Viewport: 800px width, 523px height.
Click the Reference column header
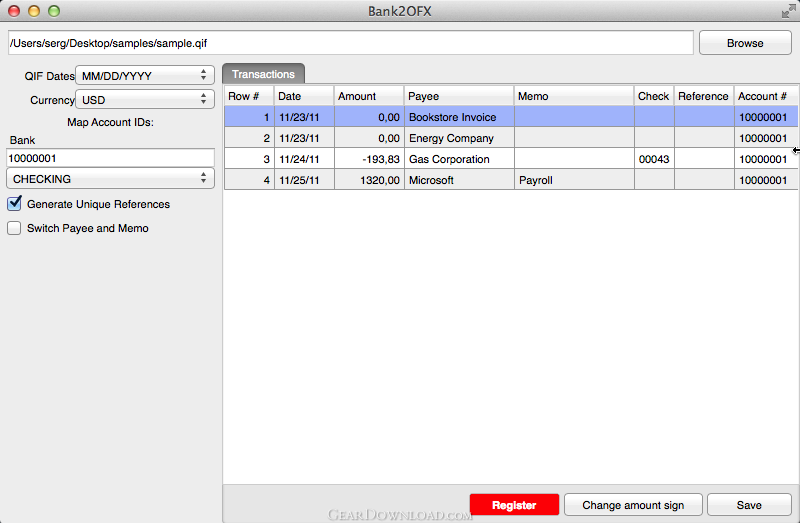(x=704, y=96)
